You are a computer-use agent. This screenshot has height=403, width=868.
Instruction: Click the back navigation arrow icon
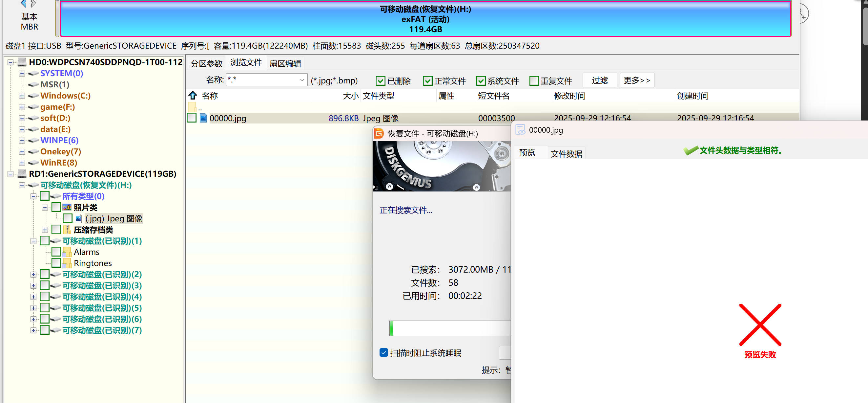click(x=23, y=4)
